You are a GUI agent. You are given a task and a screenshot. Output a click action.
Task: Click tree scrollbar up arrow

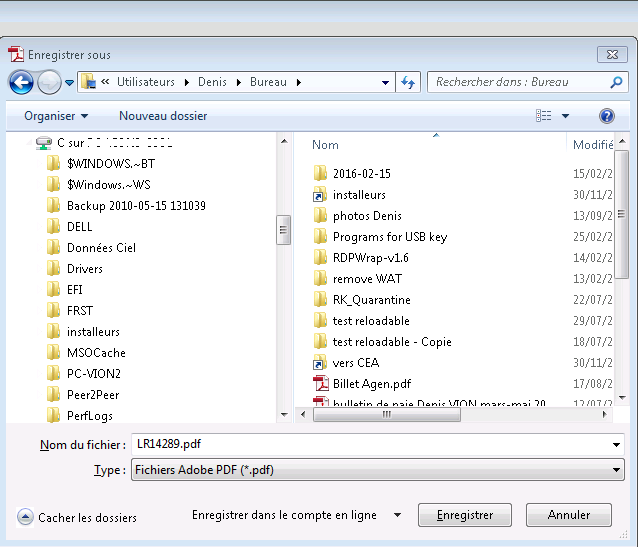(284, 142)
